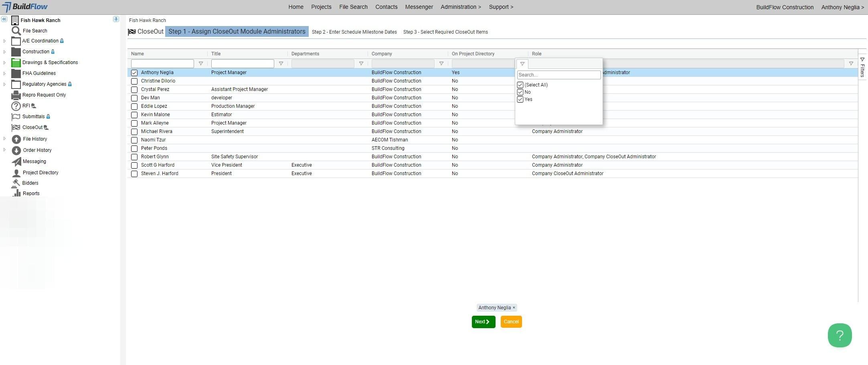Expand the Regulatory Agencies tree node
The image size is (868, 365).
click(4, 84)
